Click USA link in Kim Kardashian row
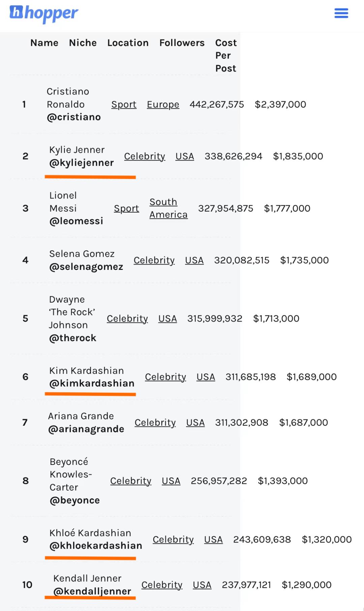 [x=206, y=377]
